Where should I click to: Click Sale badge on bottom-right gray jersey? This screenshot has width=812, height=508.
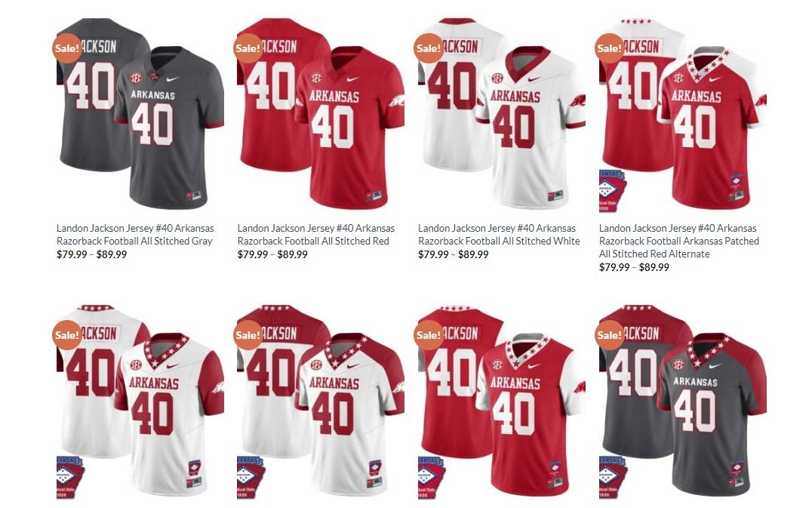[x=610, y=335]
